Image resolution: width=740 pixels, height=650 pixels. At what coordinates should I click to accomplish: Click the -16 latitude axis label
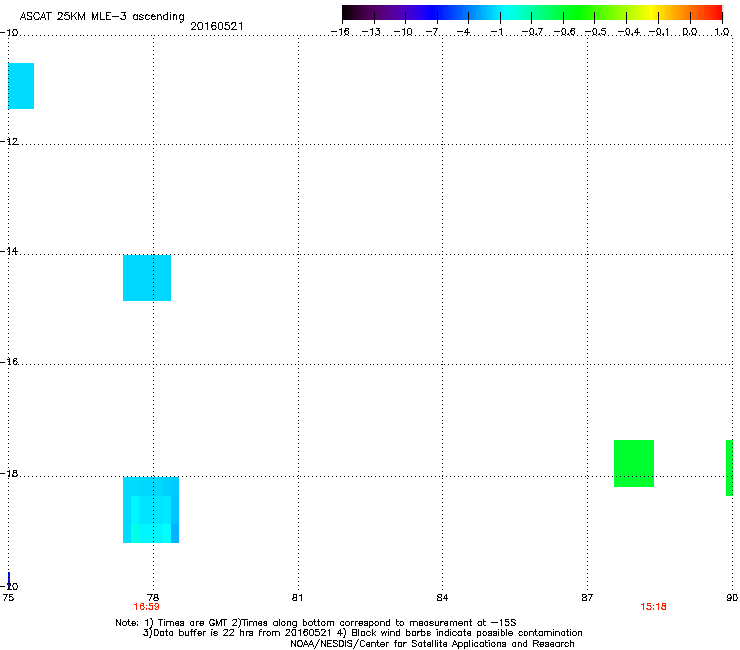tap(9, 362)
